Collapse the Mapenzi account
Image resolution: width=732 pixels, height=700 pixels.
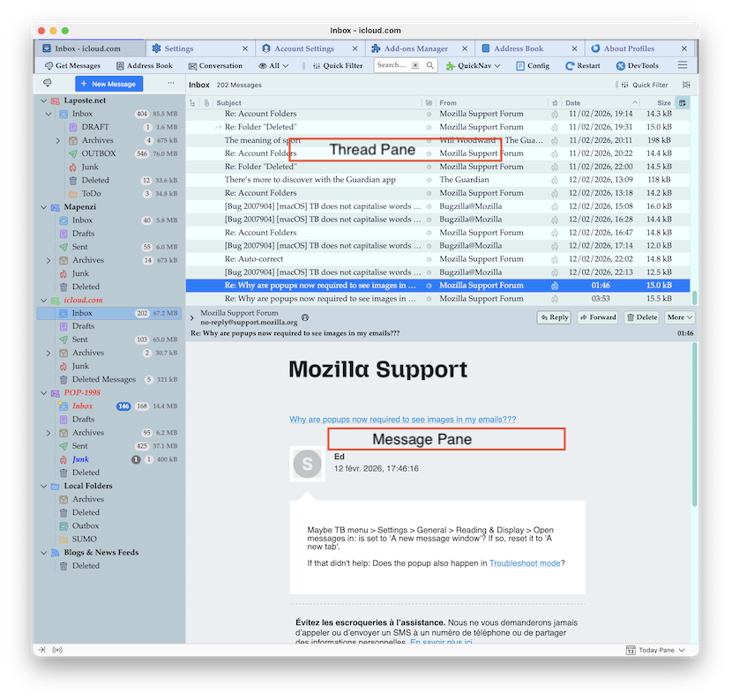44,207
